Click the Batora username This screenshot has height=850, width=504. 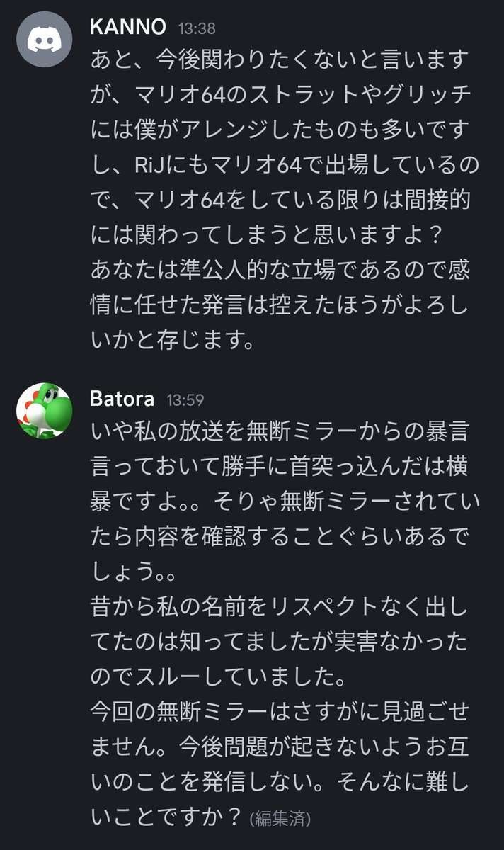pos(122,399)
